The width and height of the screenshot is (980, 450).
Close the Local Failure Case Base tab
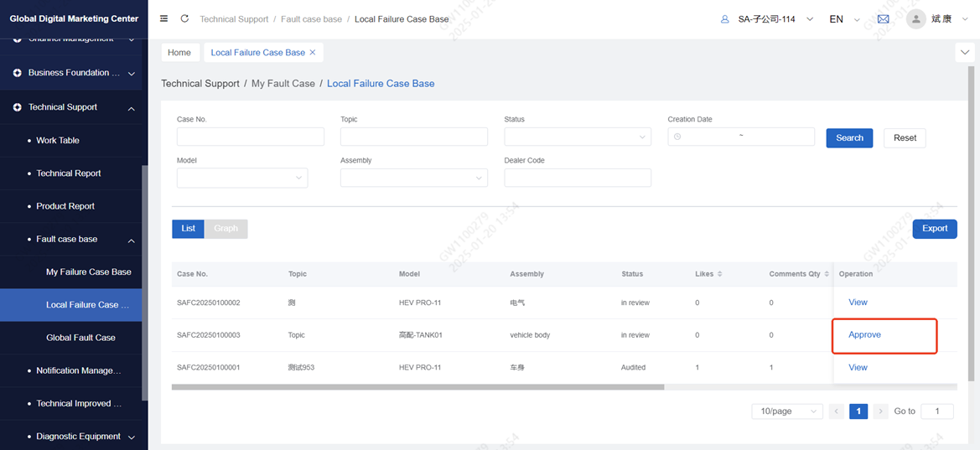tap(313, 52)
